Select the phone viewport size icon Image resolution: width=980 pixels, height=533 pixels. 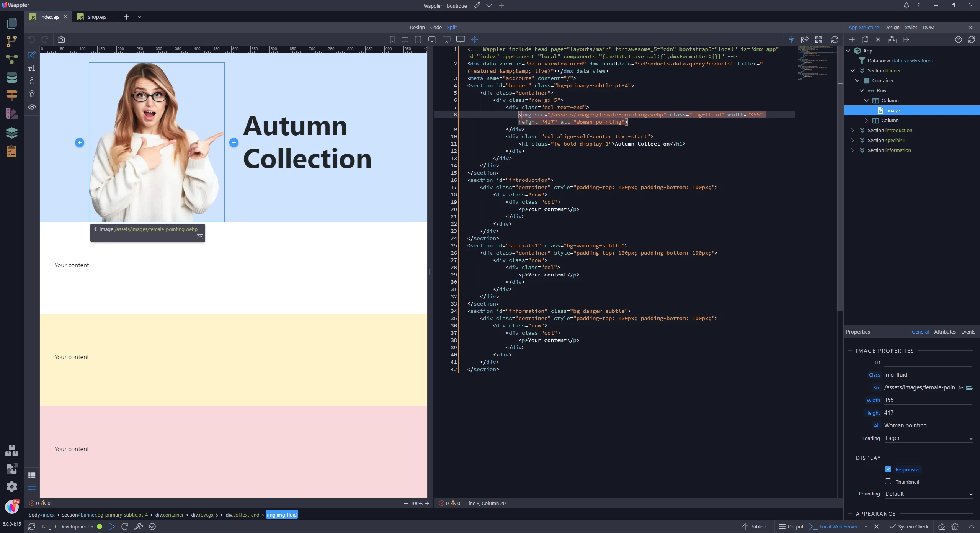[x=392, y=39]
